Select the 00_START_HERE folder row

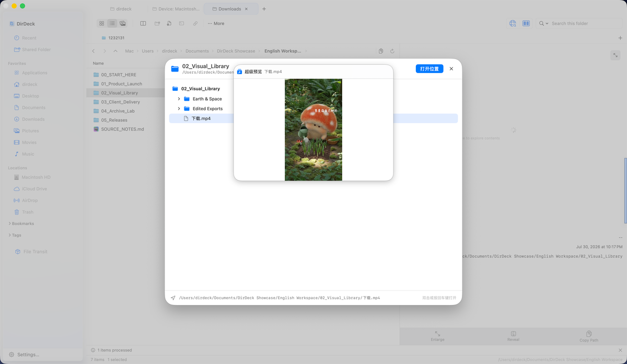pos(119,75)
